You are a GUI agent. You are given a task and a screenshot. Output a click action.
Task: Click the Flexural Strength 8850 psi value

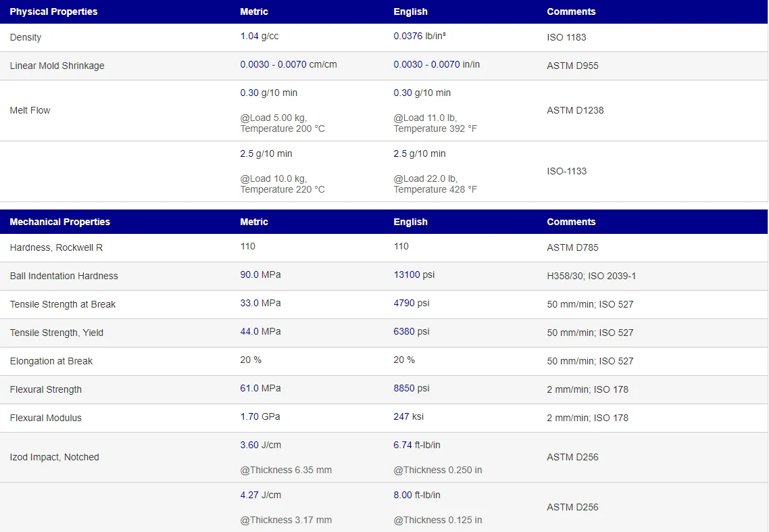click(411, 389)
